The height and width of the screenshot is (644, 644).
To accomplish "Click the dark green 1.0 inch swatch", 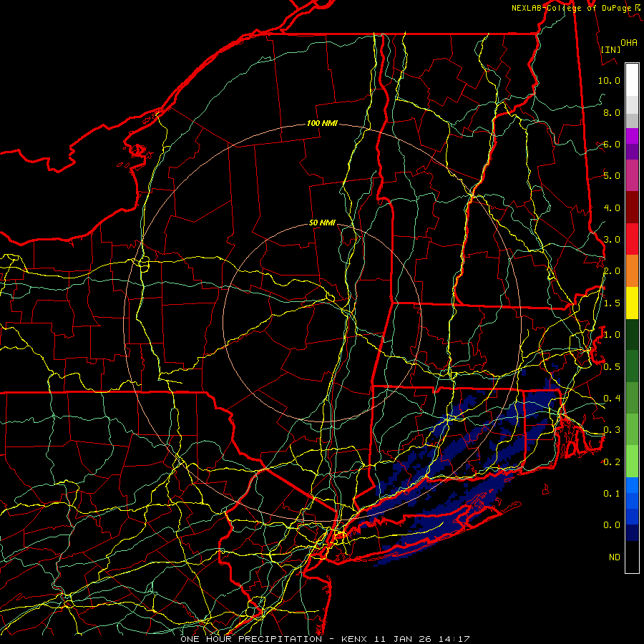I will (x=632, y=334).
